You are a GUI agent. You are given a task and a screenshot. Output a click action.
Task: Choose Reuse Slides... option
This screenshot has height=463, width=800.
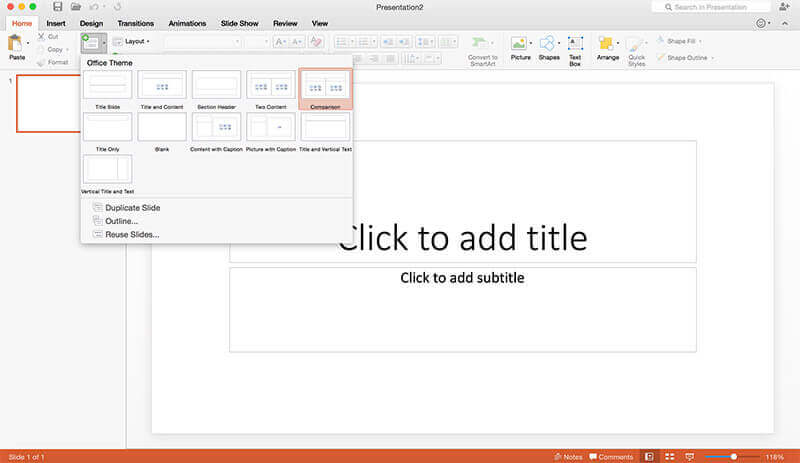[x=131, y=234]
